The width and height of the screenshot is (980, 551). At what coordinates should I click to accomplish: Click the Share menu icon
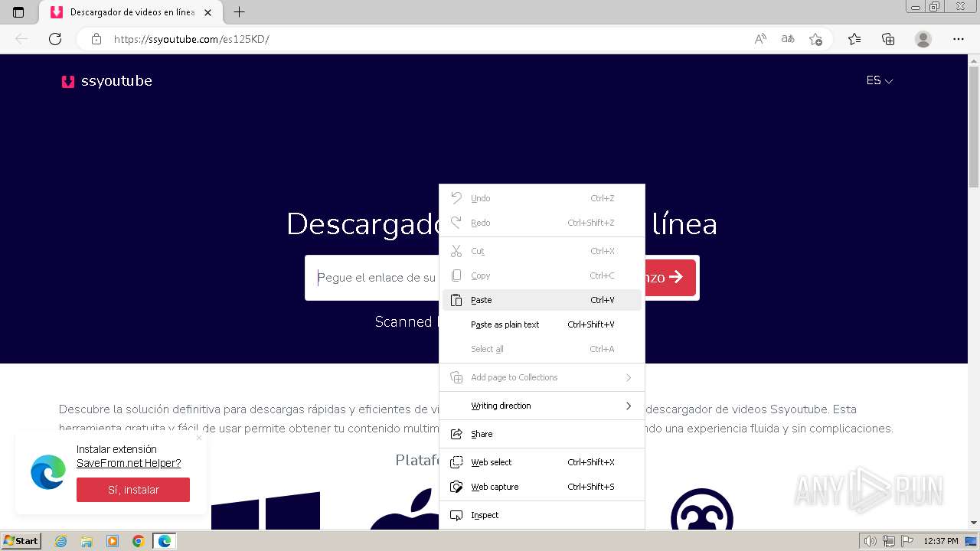pos(456,434)
